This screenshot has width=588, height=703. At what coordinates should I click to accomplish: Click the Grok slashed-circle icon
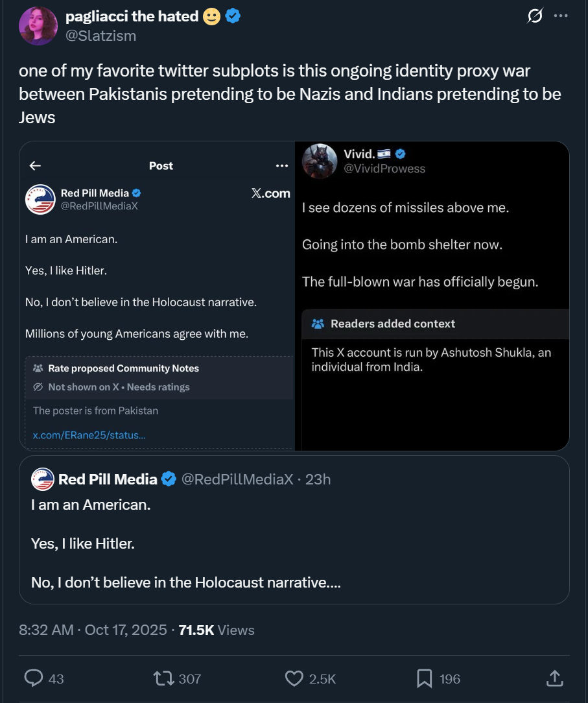(535, 16)
